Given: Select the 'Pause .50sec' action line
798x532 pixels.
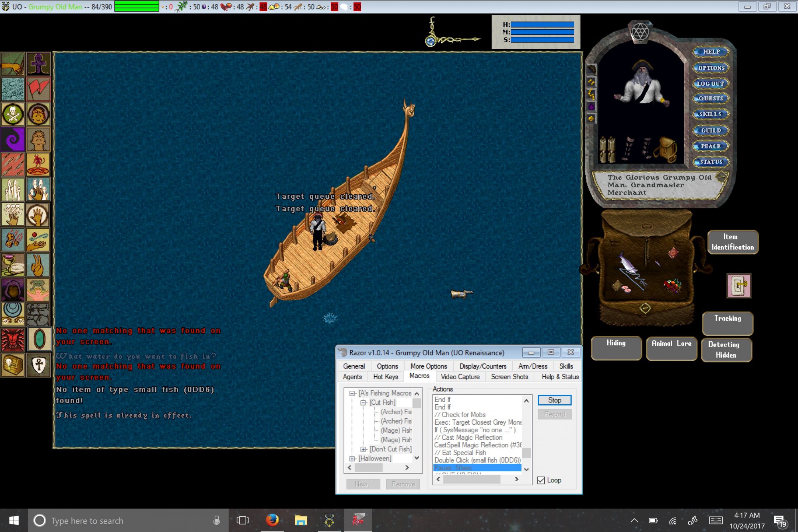Looking at the screenshot, I should click(477, 468).
